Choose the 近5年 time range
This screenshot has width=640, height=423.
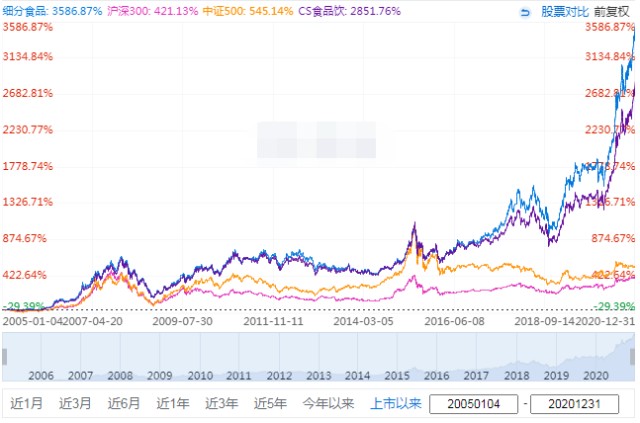pos(271,404)
